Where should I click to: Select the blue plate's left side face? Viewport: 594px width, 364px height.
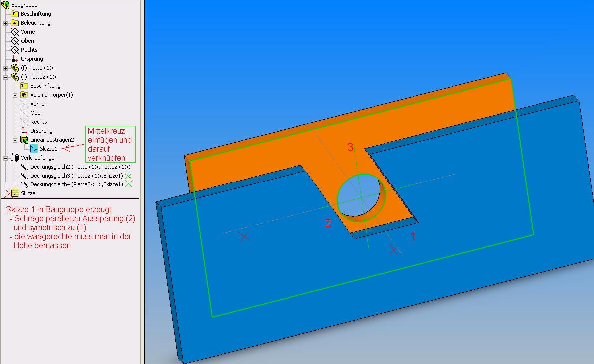(x=170, y=284)
